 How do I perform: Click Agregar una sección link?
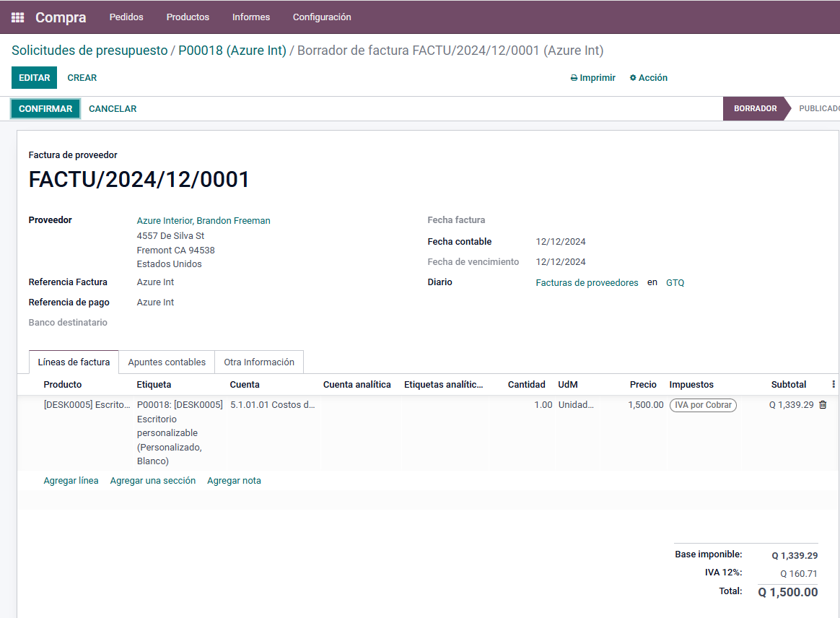[x=153, y=481]
